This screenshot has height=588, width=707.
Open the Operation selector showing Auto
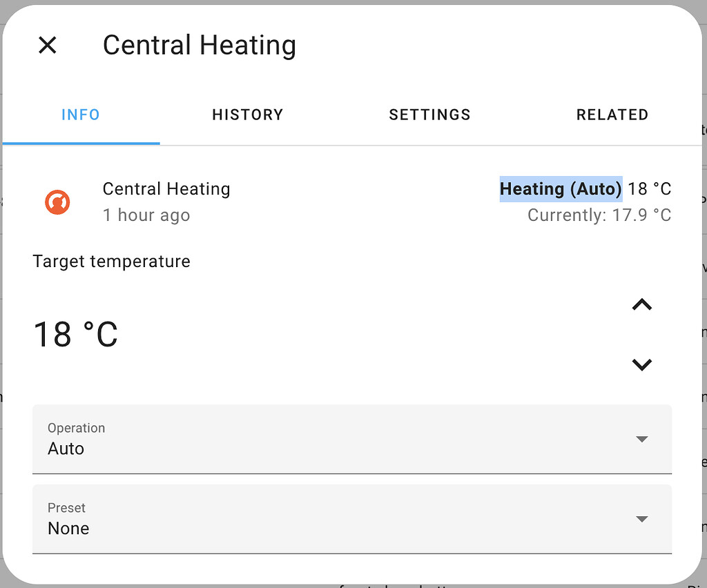(x=276, y=439)
